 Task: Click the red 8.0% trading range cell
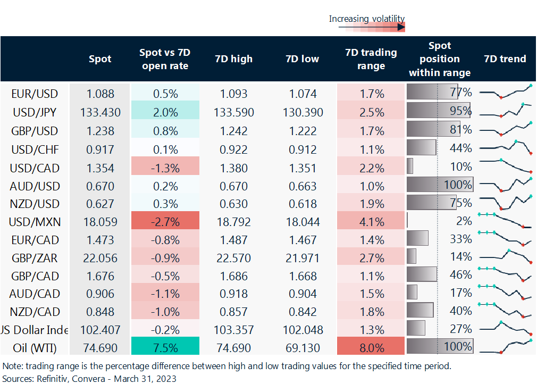pyautogui.click(x=371, y=346)
